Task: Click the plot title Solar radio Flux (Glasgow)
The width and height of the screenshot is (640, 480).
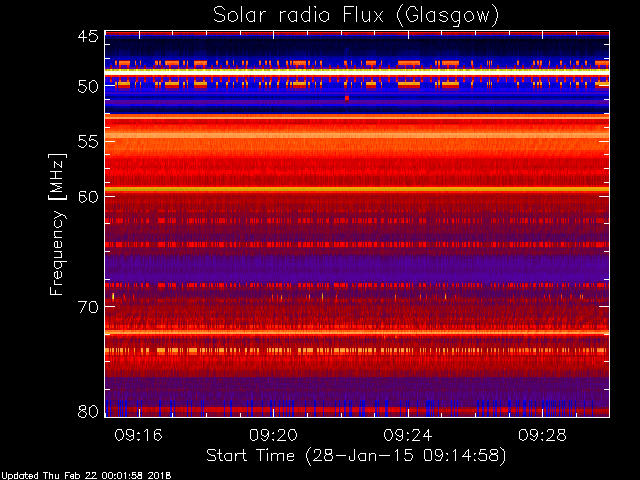Action: (356, 16)
